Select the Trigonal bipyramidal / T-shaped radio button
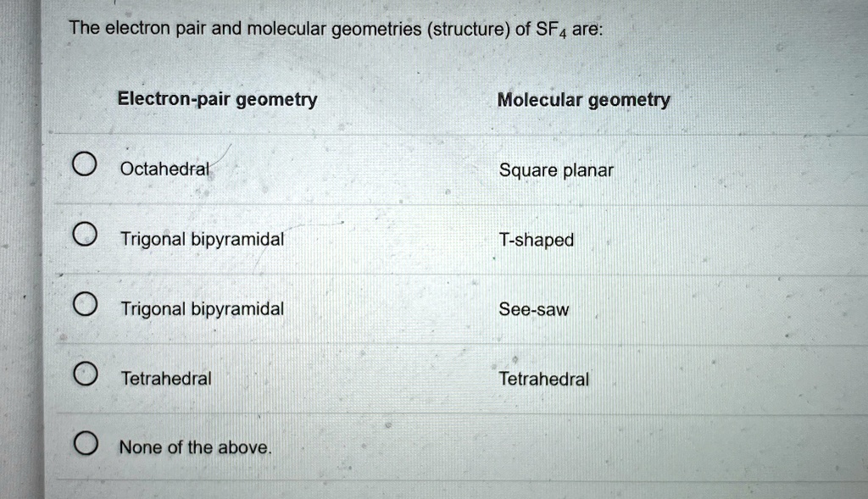This screenshot has width=868, height=499. (85, 234)
